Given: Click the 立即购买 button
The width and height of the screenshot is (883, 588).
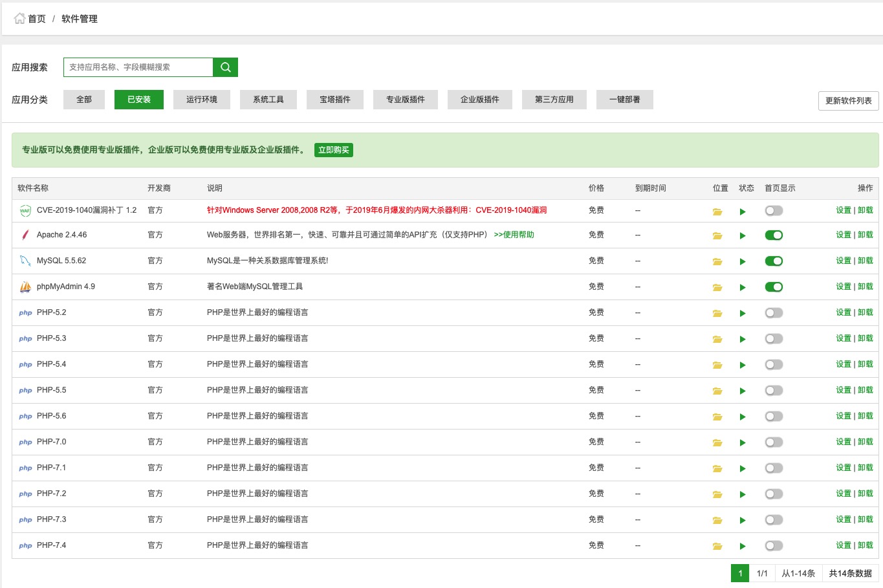Looking at the screenshot, I should (x=334, y=150).
